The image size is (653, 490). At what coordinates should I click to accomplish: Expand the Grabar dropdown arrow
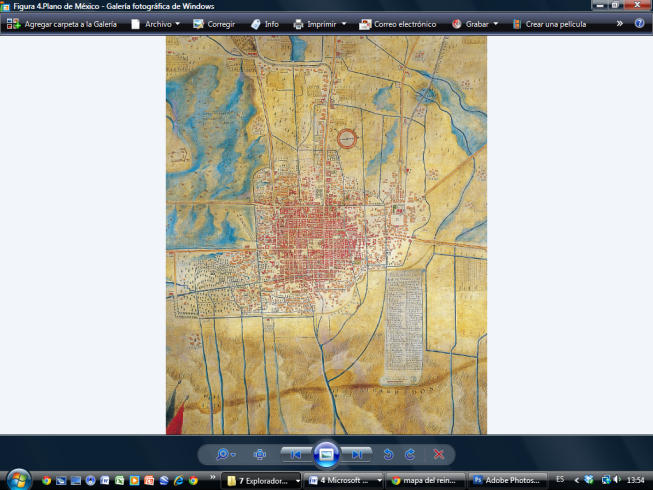tap(496, 24)
